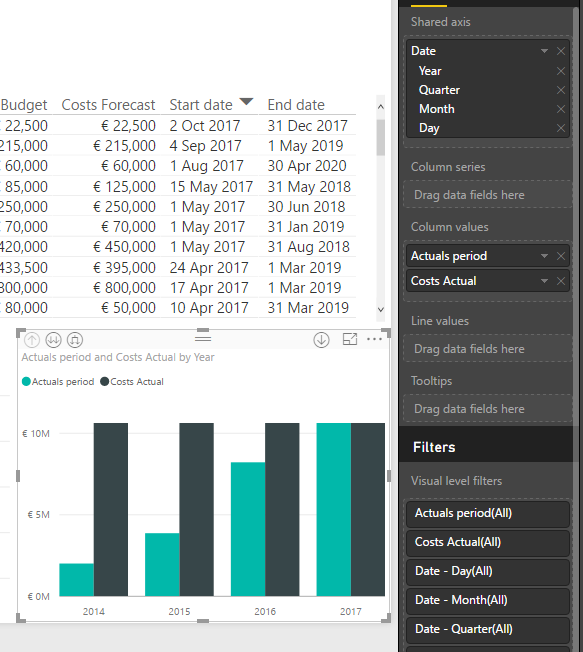This screenshot has width=583, height=652.
Task: Click Tooltips drop field well
Action: point(487,408)
